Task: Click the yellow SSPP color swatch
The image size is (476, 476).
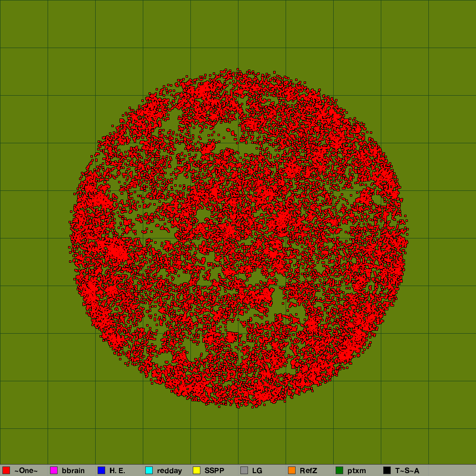Action: tap(197, 471)
